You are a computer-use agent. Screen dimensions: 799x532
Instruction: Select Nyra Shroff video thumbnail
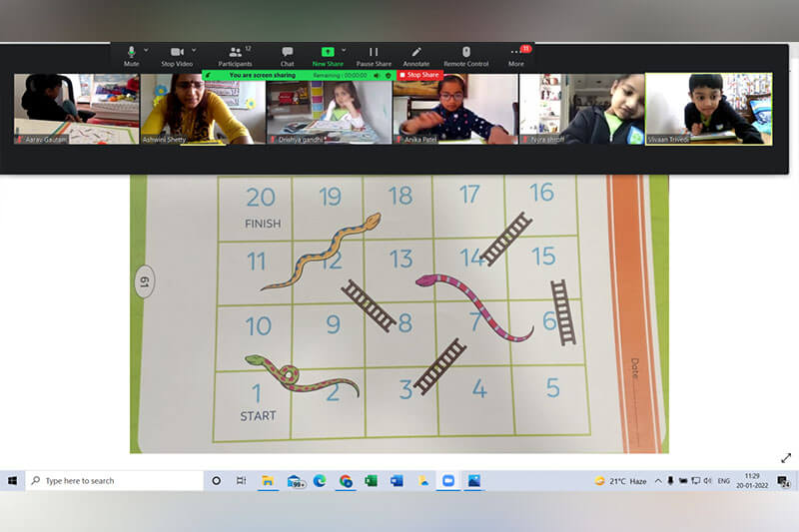click(x=582, y=109)
